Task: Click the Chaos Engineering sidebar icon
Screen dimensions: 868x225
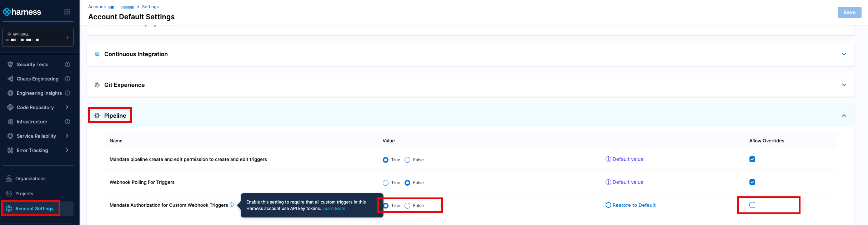Action: pyautogui.click(x=10, y=79)
